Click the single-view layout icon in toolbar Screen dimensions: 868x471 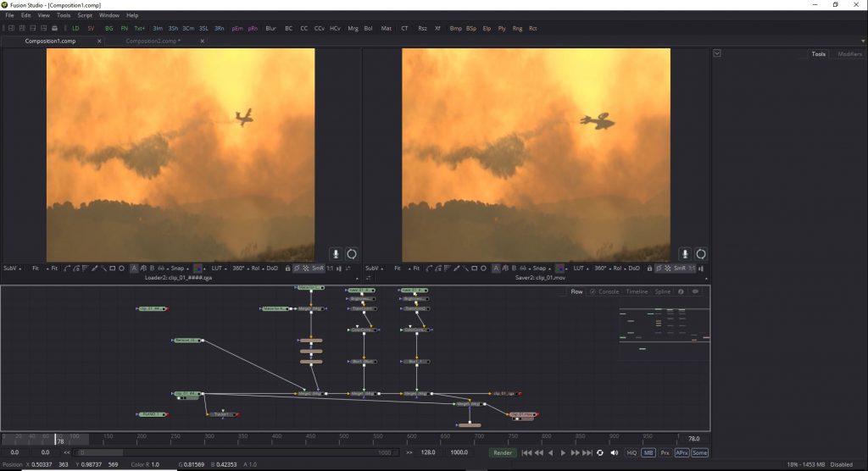[x=11, y=28]
